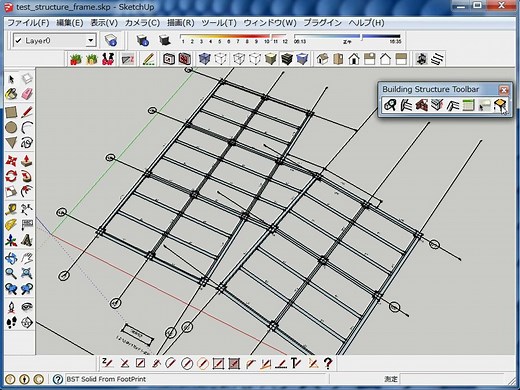Select the Protractor tool
This screenshot has height=390, width=520.
tap(11, 225)
